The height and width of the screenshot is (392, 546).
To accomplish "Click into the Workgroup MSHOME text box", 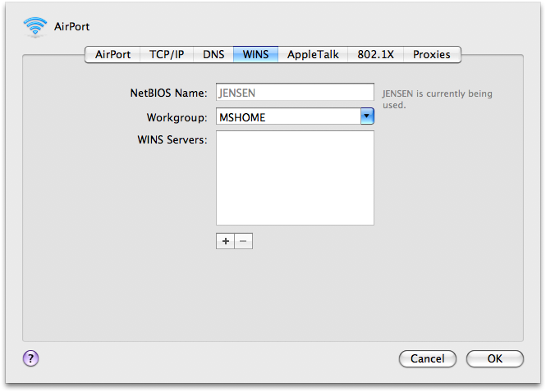I will pyautogui.click(x=287, y=117).
